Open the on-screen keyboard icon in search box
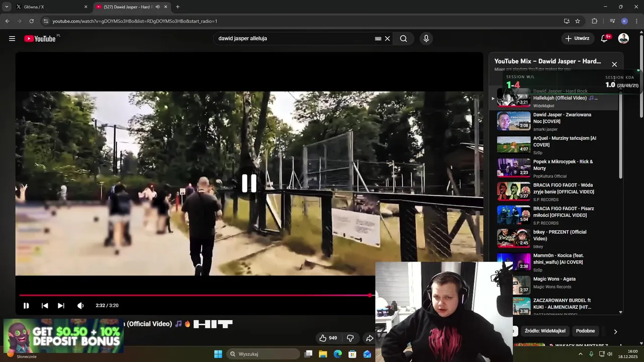Image resolution: width=644 pixels, height=362 pixels. [378, 39]
